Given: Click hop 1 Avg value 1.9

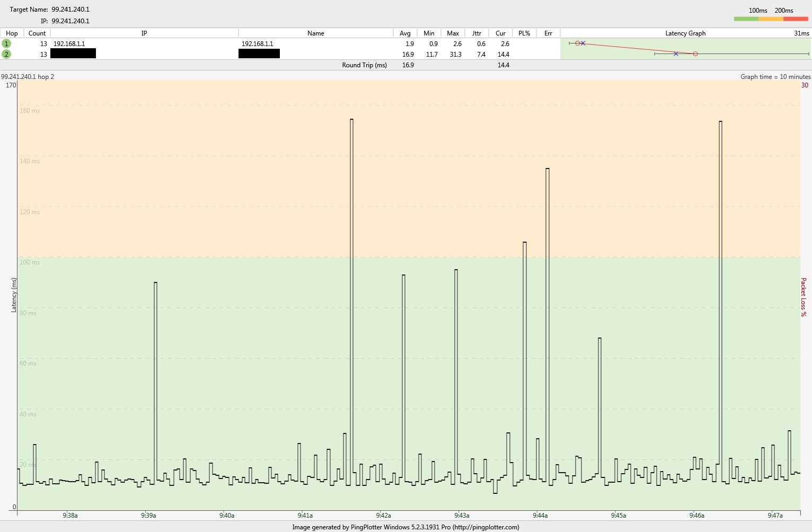Looking at the screenshot, I should [x=410, y=44].
